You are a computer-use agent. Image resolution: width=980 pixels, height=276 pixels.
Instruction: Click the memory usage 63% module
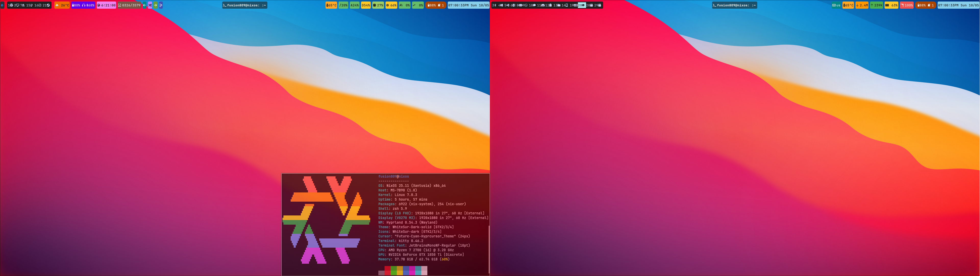pos(891,5)
